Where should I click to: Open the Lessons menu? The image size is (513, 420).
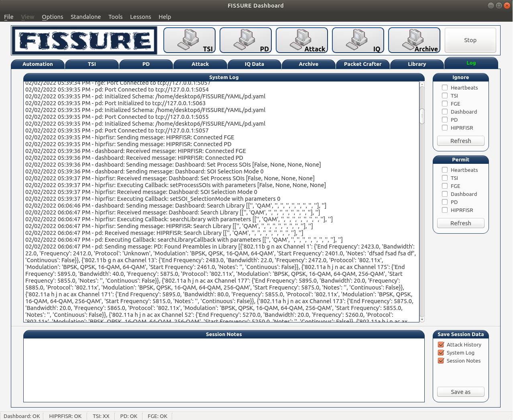pyautogui.click(x=140, y=17)
